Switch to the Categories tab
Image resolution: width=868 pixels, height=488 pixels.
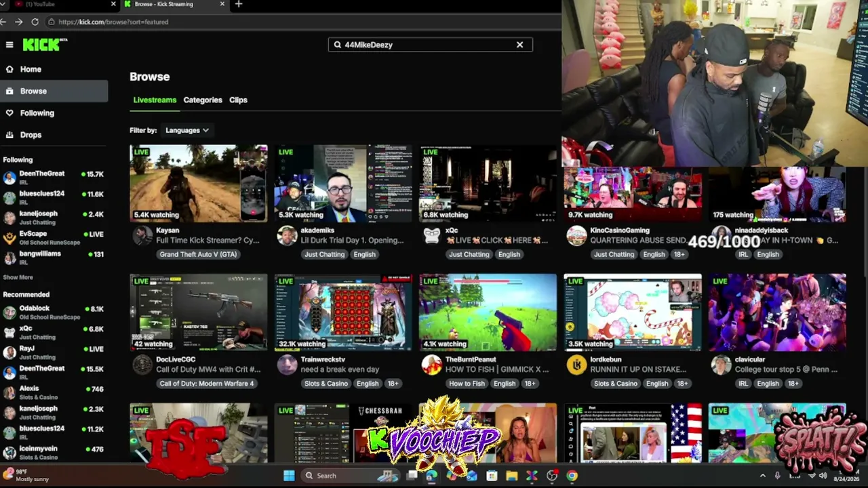(203, 100)
